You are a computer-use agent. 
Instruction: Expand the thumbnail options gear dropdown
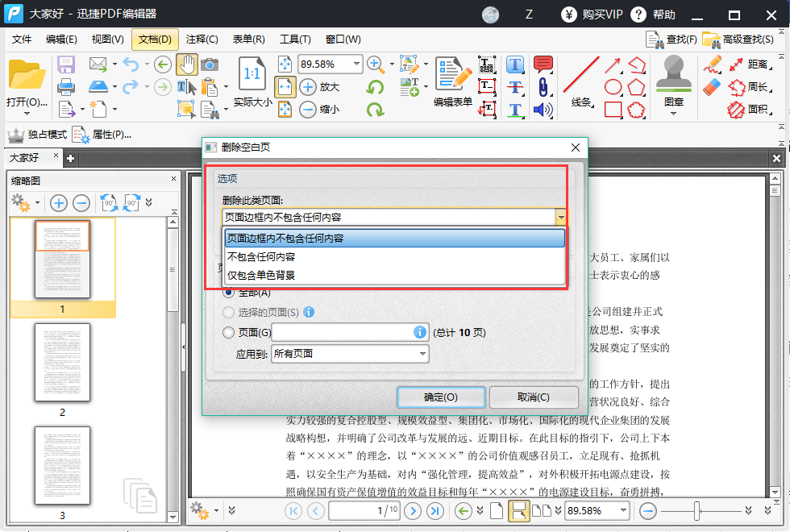pos(37,203)
